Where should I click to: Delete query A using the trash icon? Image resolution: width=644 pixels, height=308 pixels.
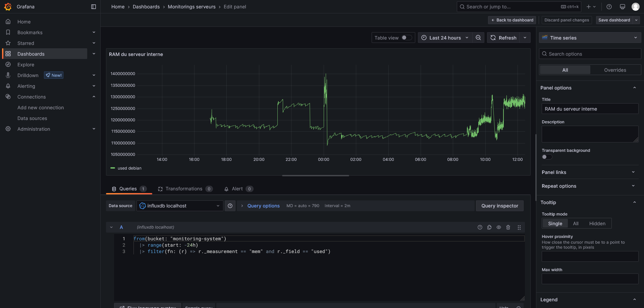[508, 227]
